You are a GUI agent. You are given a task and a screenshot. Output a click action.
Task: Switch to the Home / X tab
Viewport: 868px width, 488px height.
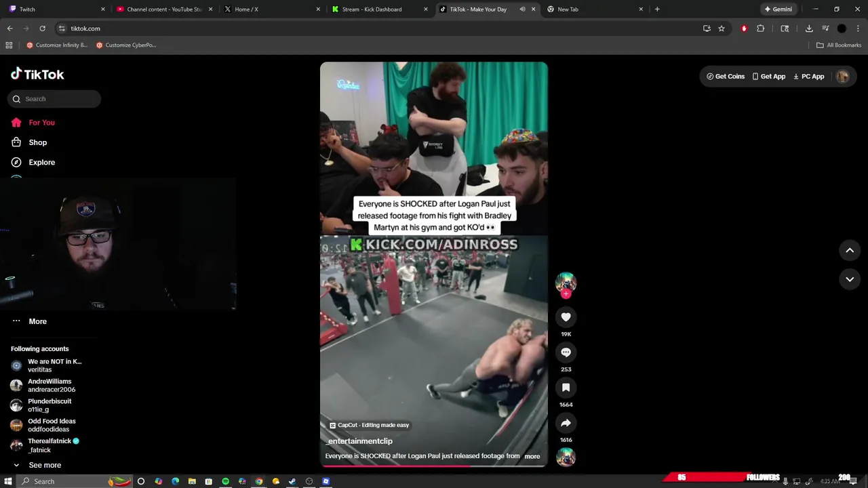tap(271, 9)
